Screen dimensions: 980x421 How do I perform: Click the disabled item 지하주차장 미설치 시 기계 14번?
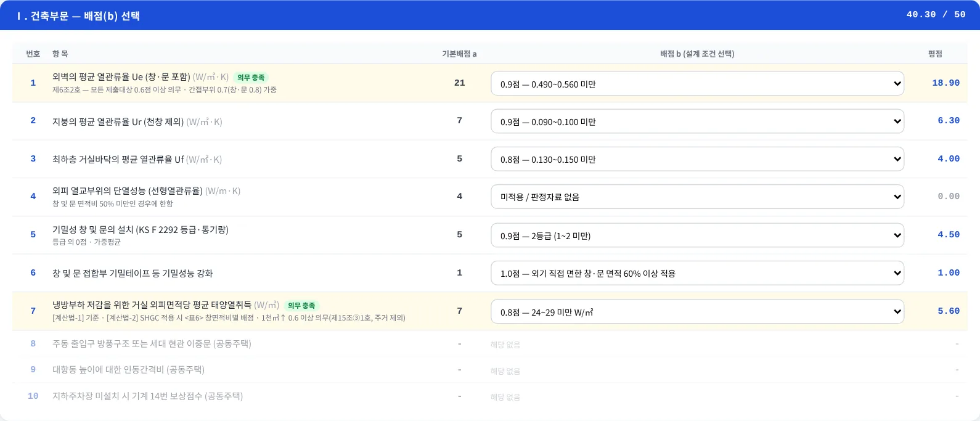coord(147,396)
